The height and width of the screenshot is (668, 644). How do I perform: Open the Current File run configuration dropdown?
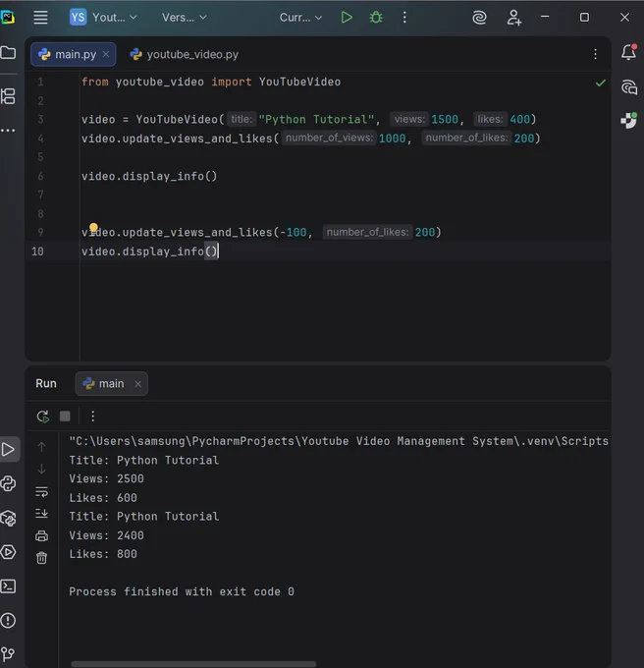[x=300, y=18]
